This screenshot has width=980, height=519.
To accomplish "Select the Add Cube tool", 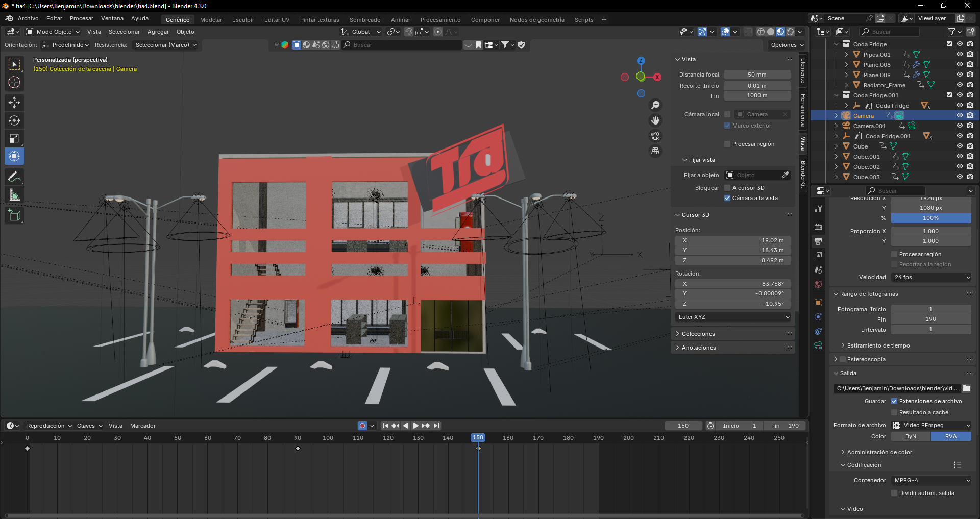I will pos(14,215).
